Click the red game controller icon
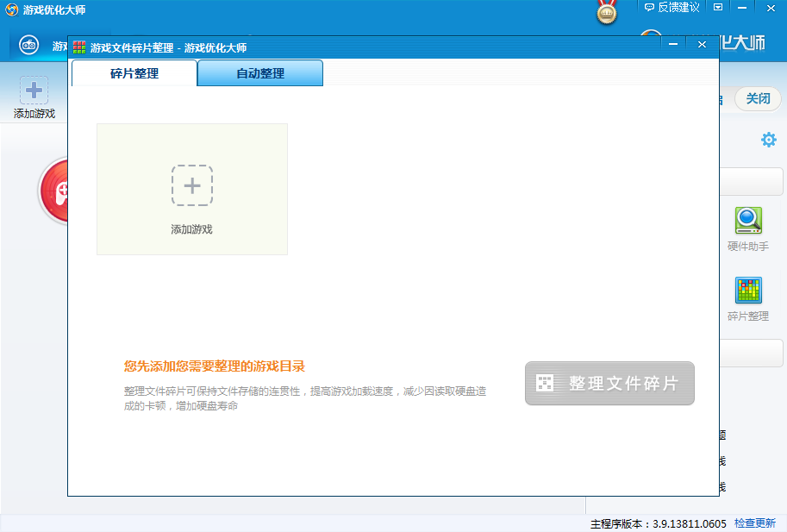The image size is (787, 532). click(53, 191)
